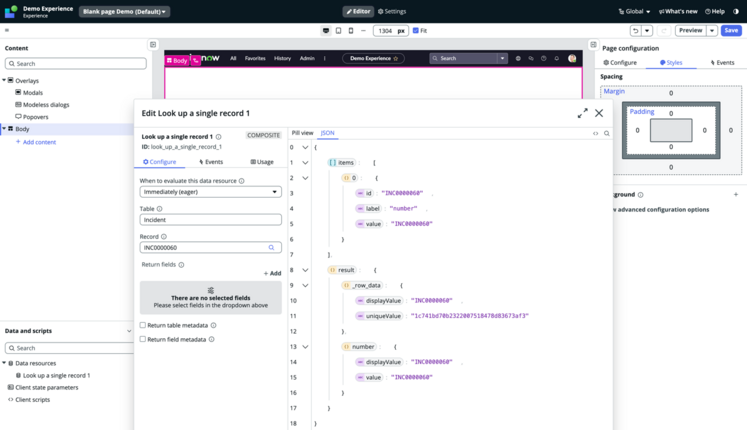The width and height of the screenshot is (747, 430).
Task: Collapse the Data and scripts section
Action: (129, 331)
